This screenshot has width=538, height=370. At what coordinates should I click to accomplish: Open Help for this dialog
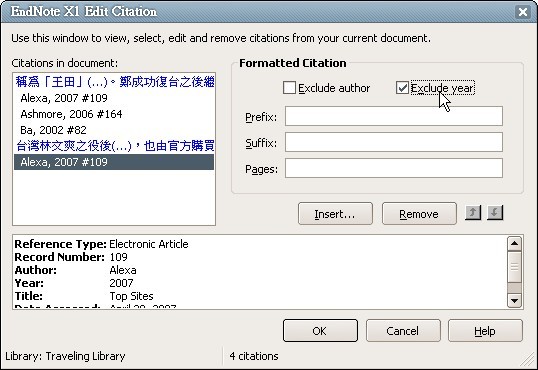[x=485, y=331]
